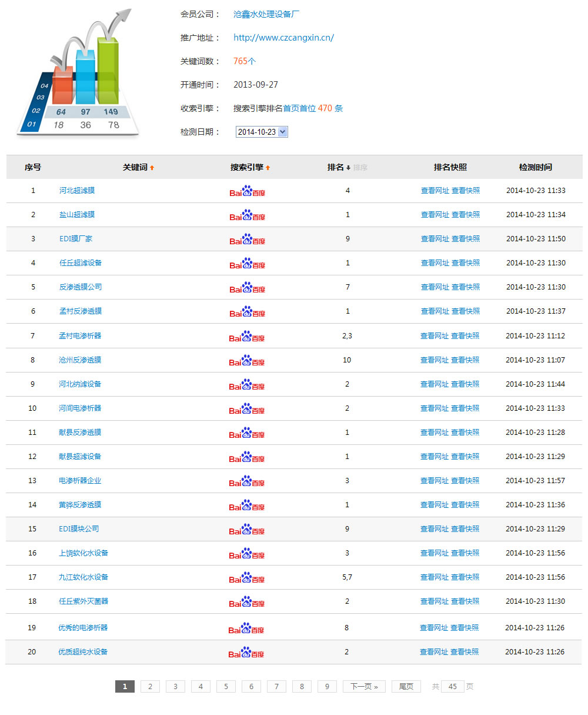Click the Baidu logo for keyword 河北超滤膜
The height and width of the screenshot is (715, 588).
coord(247,191)
